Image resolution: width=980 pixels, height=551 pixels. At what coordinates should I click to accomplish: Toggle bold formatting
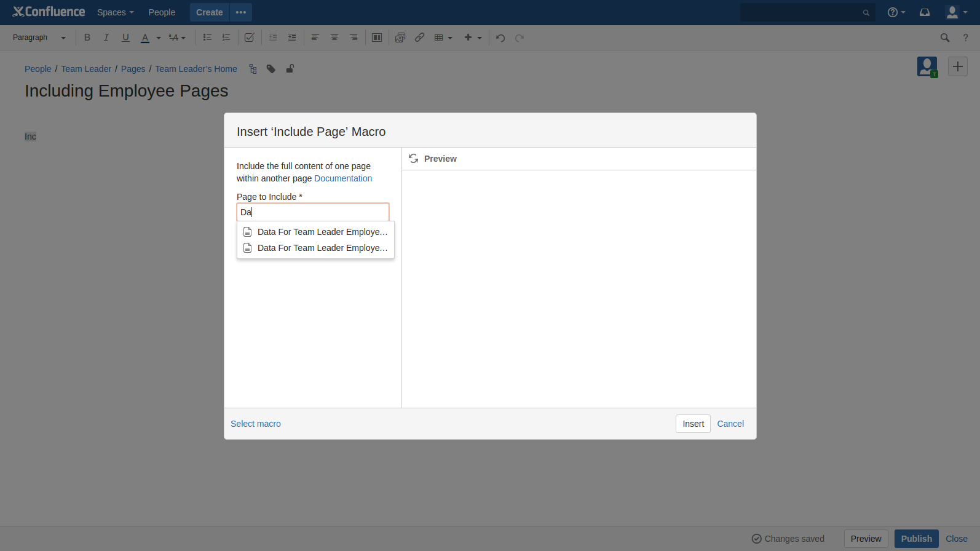point(87,38)
